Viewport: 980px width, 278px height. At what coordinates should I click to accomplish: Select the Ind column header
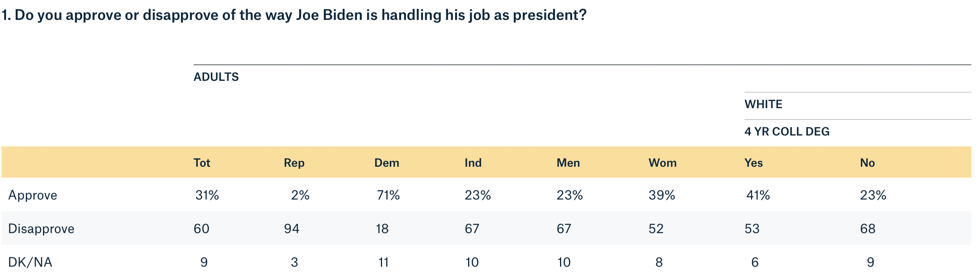[x=473, y=163]
